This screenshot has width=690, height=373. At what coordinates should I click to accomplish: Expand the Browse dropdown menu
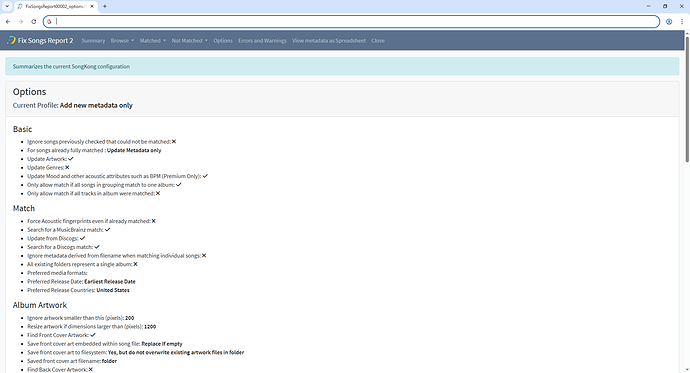click(122, 40)
